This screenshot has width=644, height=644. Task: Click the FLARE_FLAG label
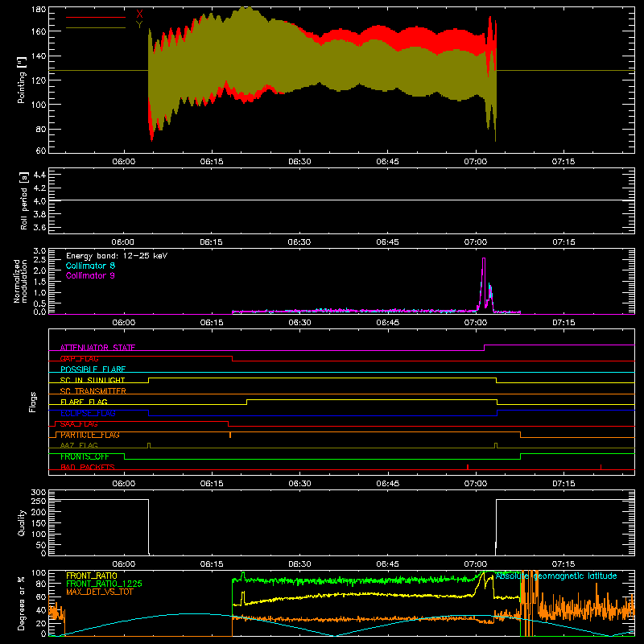[x=84, y=402]
